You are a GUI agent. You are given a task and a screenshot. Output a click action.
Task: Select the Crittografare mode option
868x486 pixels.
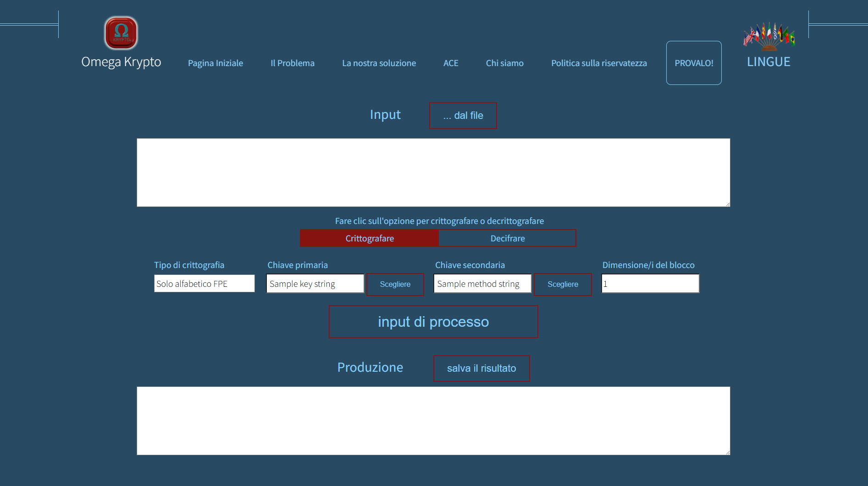(369, 238)
